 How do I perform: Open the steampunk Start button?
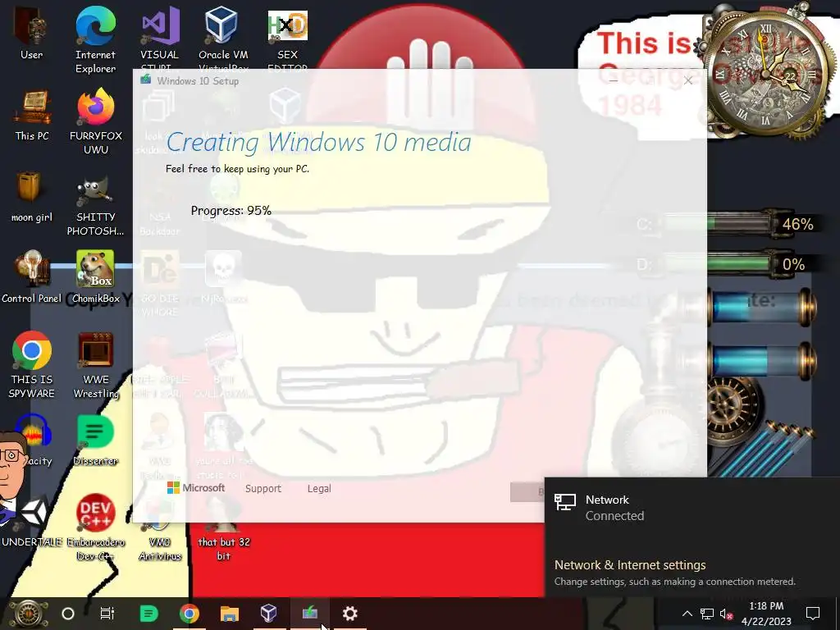click(28, 614)
